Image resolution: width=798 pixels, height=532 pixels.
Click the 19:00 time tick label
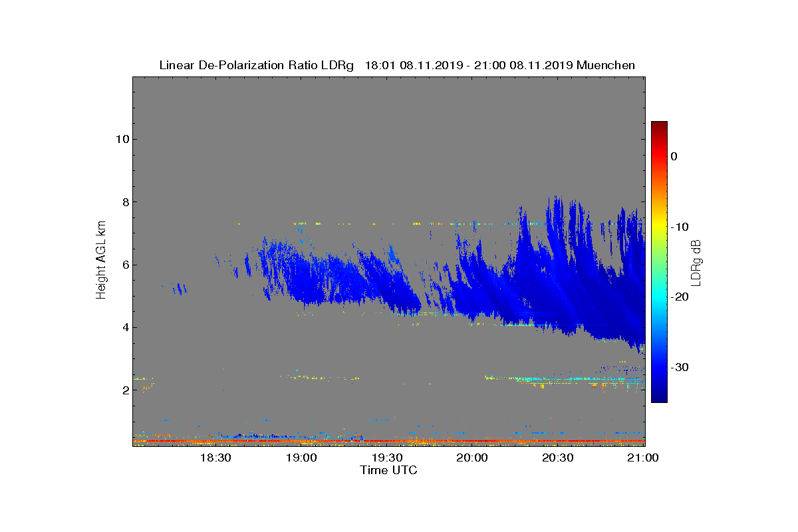(x=301, y=458)
